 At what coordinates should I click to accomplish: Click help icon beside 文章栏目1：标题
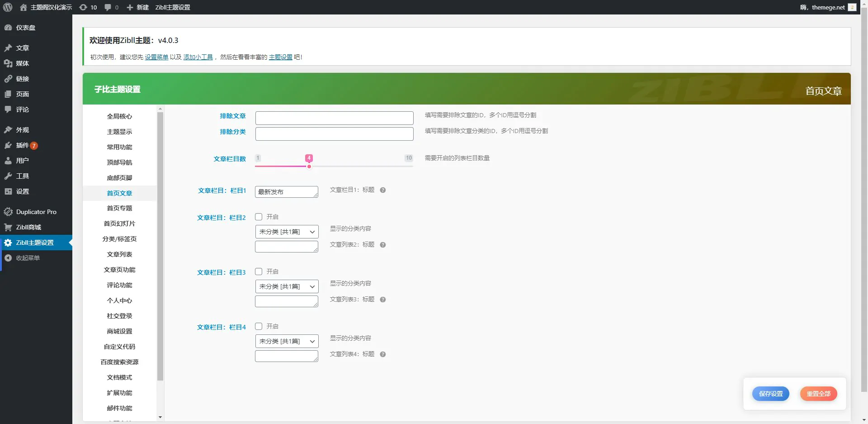[x=383, y=190]
